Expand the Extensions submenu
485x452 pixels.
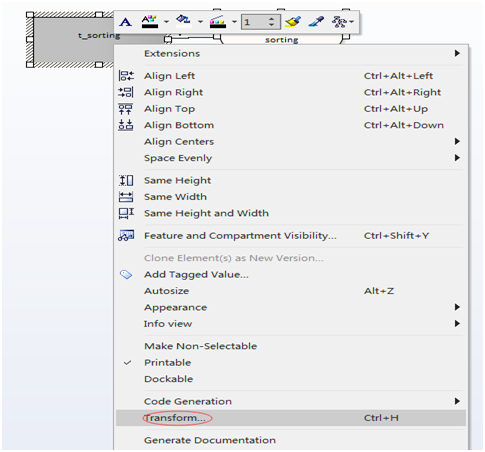(x=290, y=54)
